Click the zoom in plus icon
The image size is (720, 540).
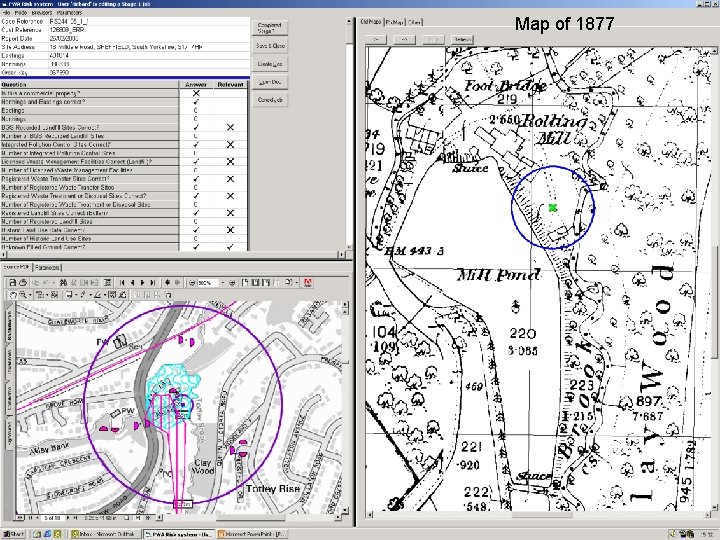(233, 284)
